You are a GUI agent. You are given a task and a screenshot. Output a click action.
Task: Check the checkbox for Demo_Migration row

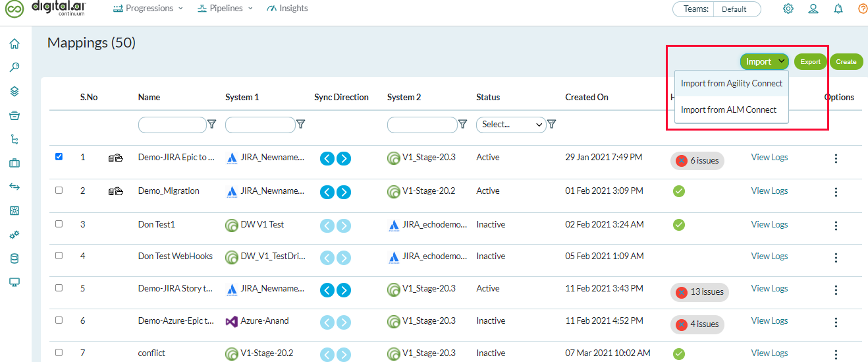59,190
